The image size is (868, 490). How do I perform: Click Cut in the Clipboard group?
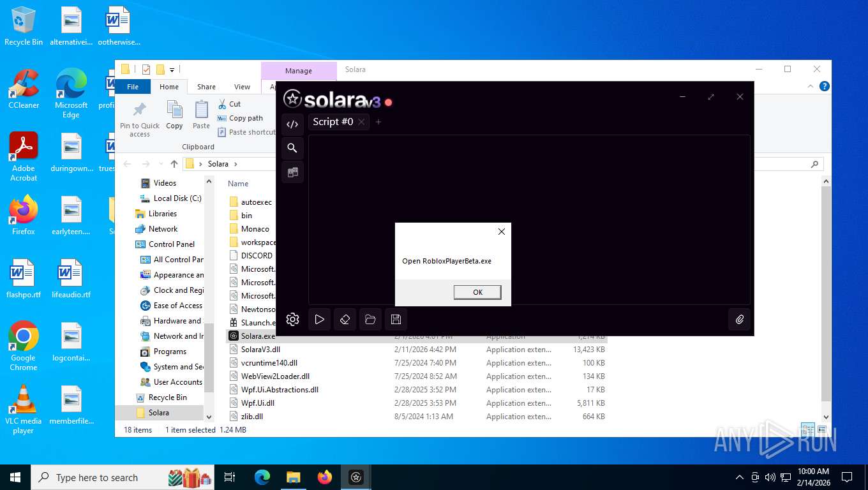pyautogui.click(x=229, y=104)
